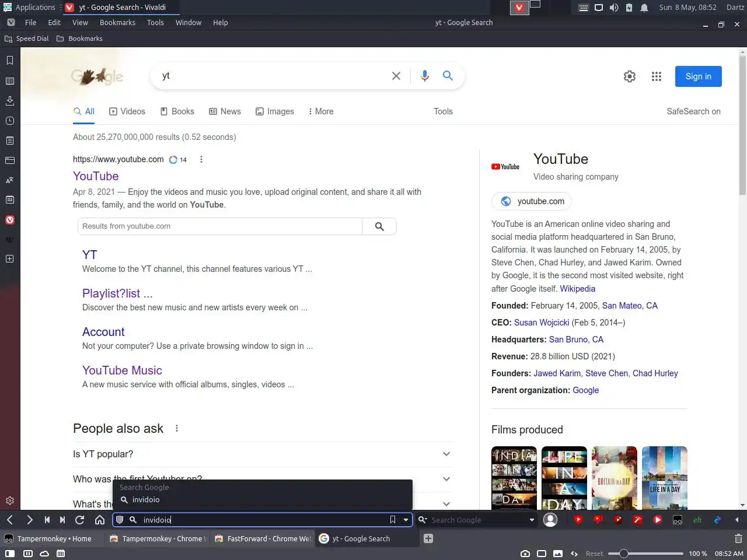Open the Translate panel in sidebar
747x560 pixels.
[10, 180]
